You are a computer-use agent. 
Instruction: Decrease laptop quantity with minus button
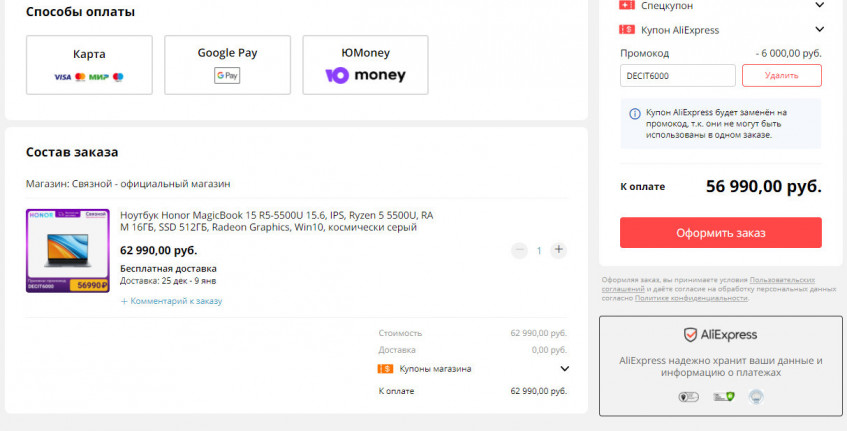[x=519, y=250]
